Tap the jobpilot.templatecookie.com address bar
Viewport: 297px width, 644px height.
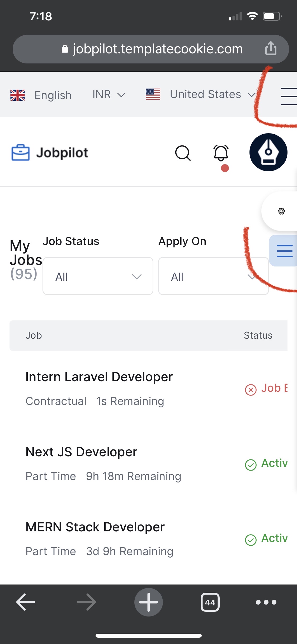[151, 49]
